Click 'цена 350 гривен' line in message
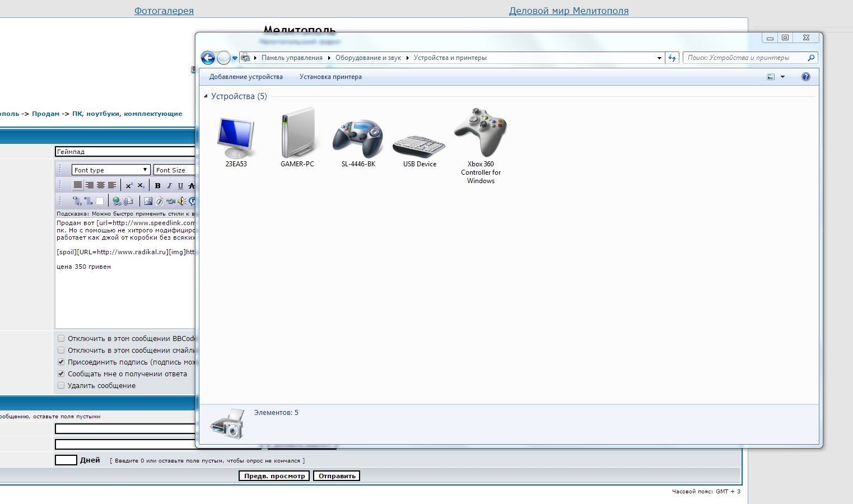Screen dimensions: 853x504 tap(84, 267)
